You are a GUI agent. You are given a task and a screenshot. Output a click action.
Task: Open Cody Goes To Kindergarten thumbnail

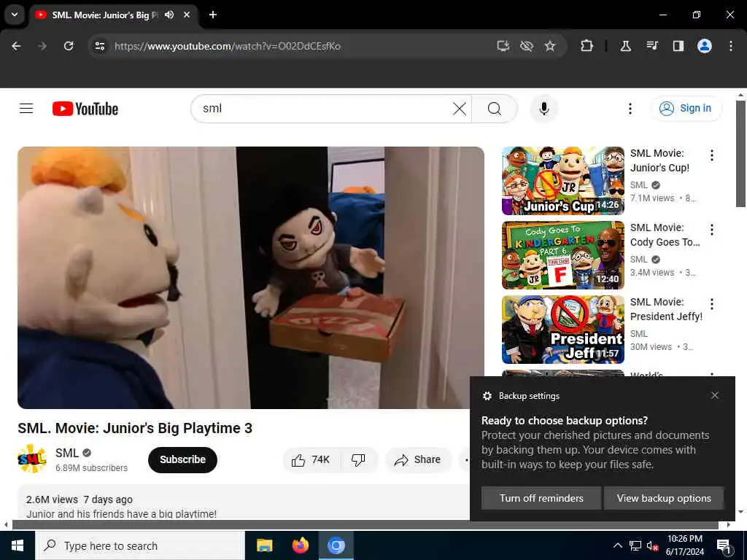point(562,255)
